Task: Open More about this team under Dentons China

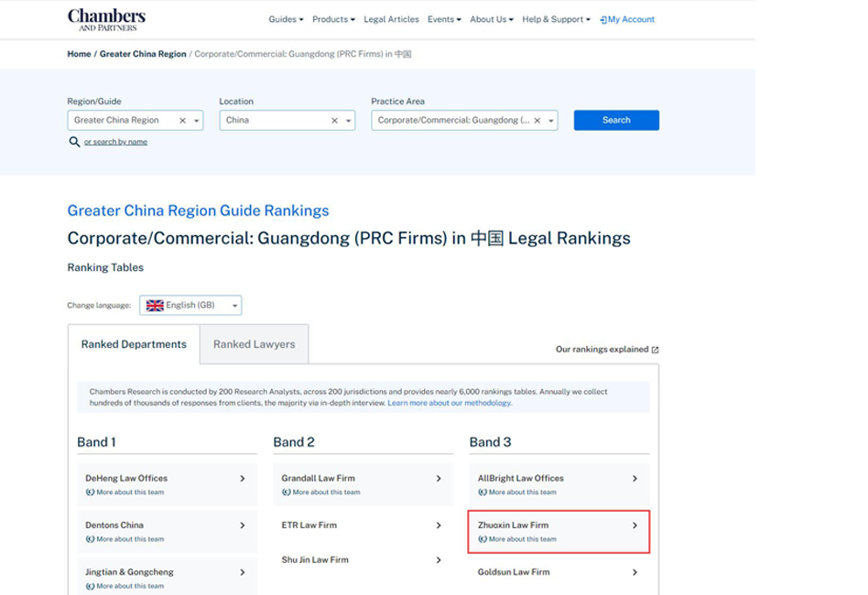Action: 125,539
